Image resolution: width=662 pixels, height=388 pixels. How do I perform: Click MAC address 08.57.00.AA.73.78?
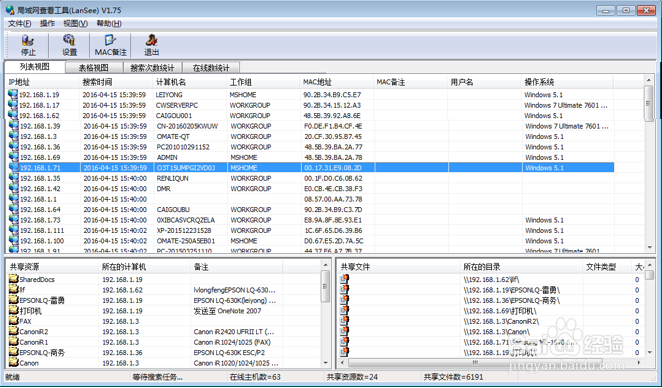333,199
